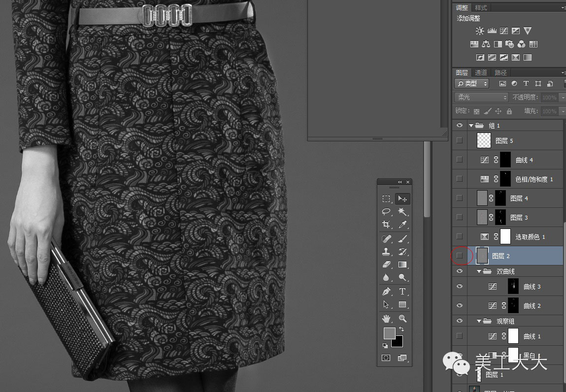
Task: Add a Levels adjustment
Action: click(x=492, y=31)
